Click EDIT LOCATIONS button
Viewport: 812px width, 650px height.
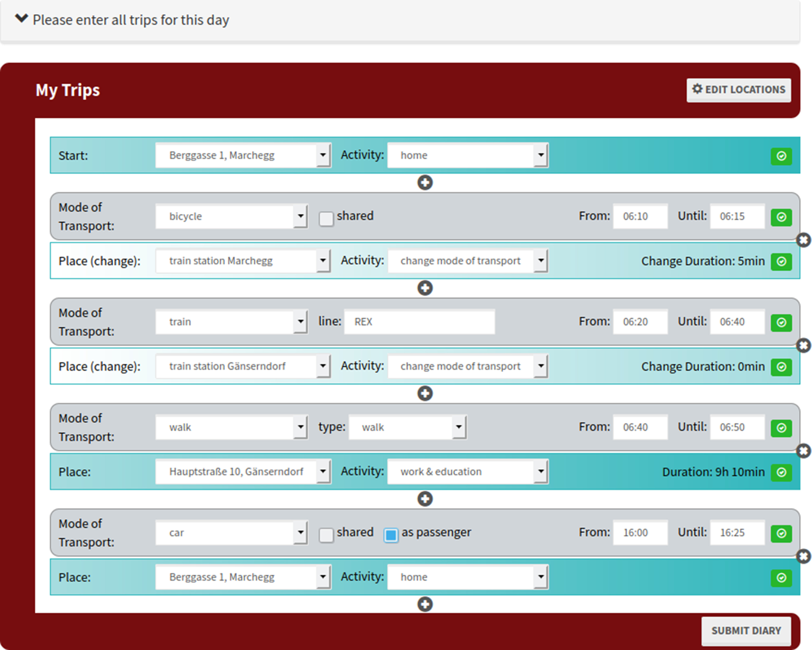point(739,90)
